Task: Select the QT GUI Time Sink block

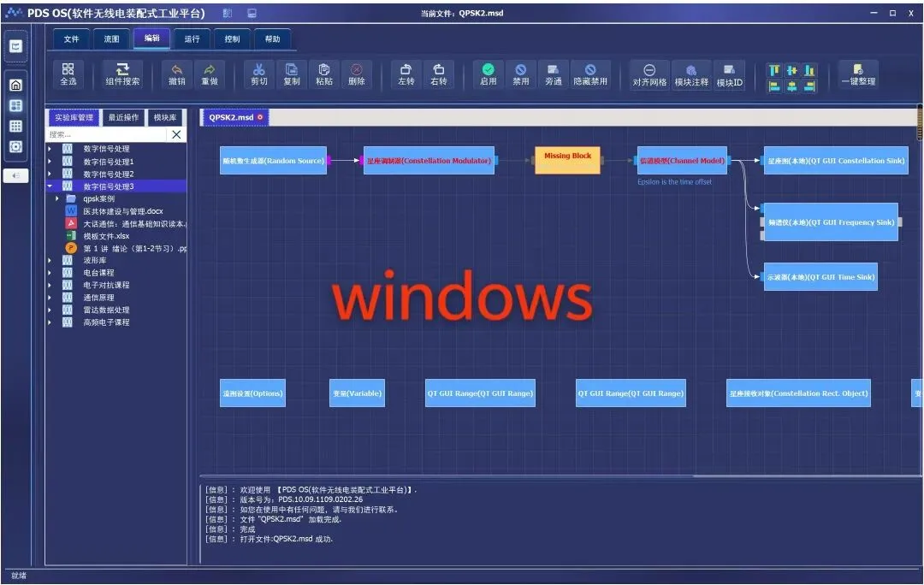Action: [x=820, y=277]
